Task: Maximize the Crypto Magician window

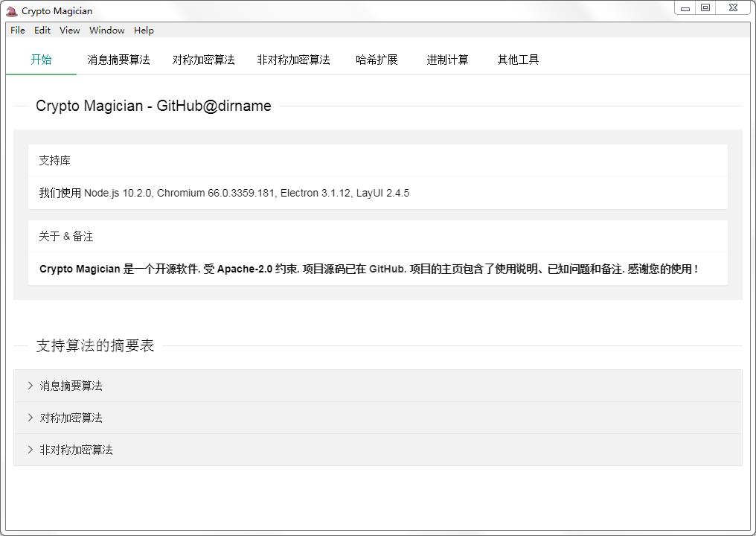Action: coord(705,8)
